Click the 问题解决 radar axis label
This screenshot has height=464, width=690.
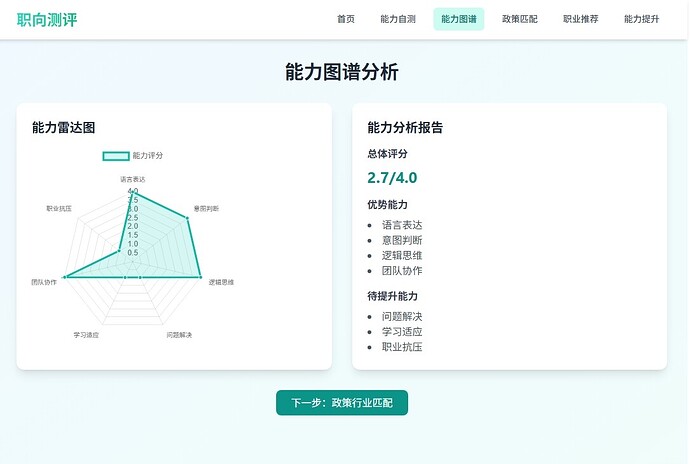point(179,335)
